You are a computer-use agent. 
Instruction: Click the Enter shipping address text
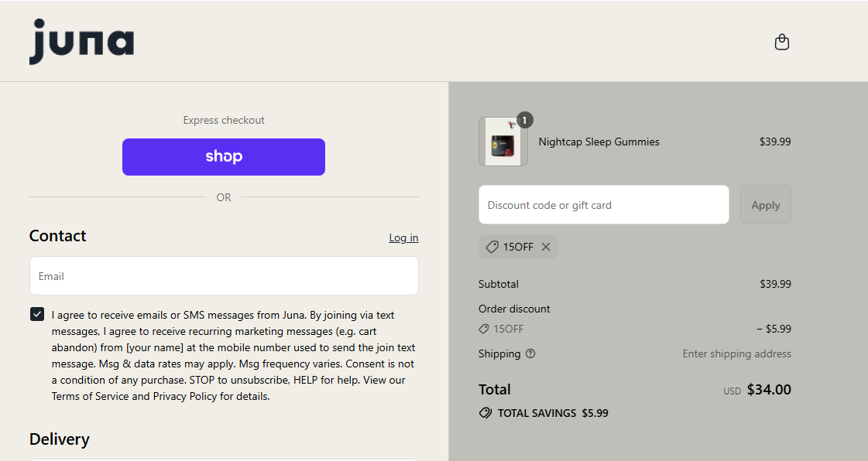click(x=736, y=353)
